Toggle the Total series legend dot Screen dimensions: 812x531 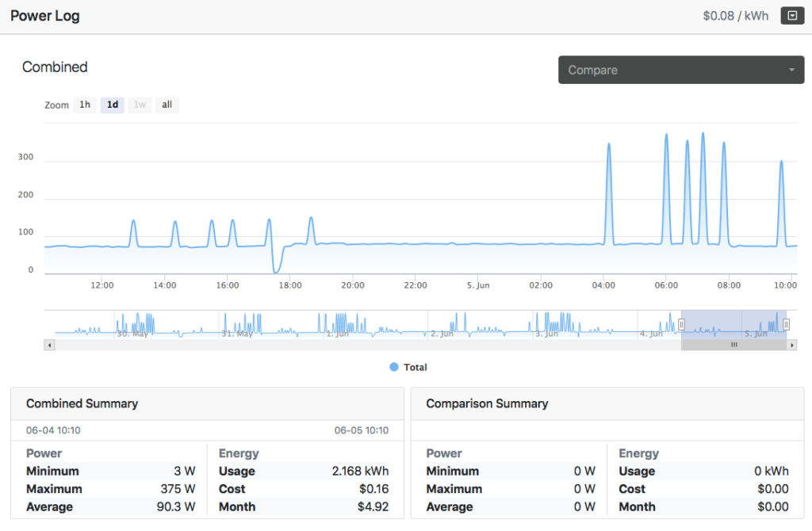[394, 367]
